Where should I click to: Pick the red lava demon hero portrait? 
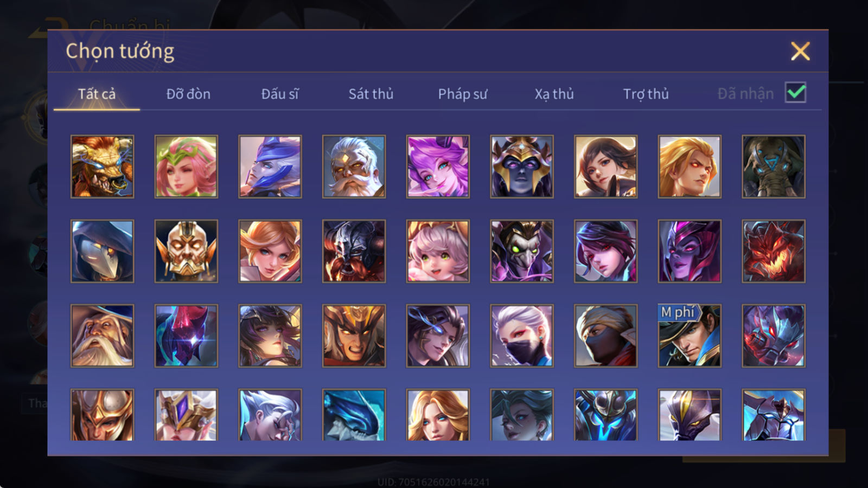coord(774,251)
